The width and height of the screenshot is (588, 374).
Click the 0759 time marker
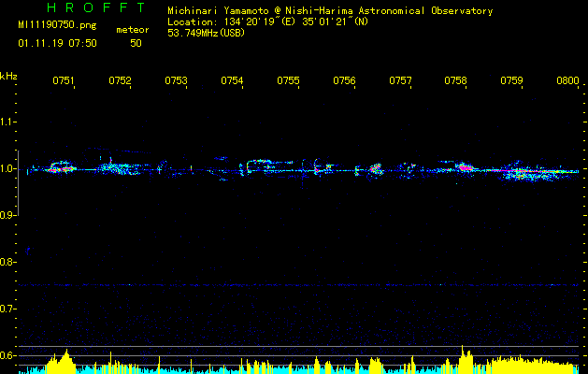(511, 80)
